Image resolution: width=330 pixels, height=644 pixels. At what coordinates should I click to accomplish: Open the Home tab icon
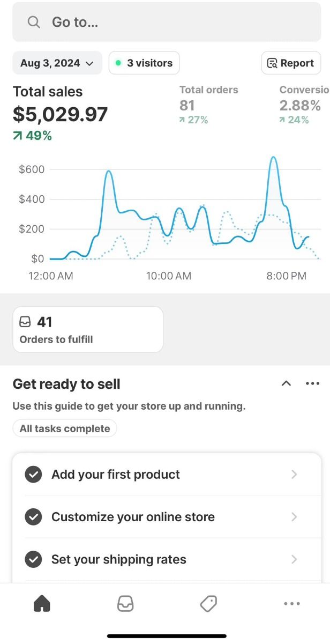pos(42,604)
